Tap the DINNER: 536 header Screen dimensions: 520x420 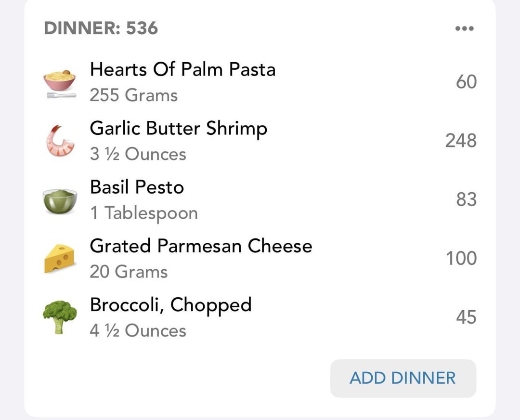pos(101,28)
